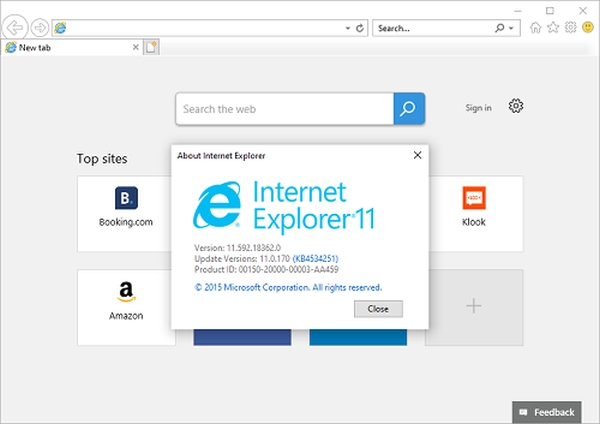Open a new tab with the tab button
The width and height of the screenshot is (600, 424).
coord(151,47)
